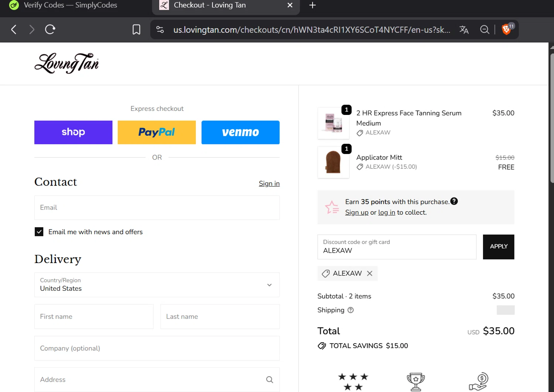Image resolution: width=554 pixels, height=392 pixels.
Task: Click the Address field
Action: 157,379
